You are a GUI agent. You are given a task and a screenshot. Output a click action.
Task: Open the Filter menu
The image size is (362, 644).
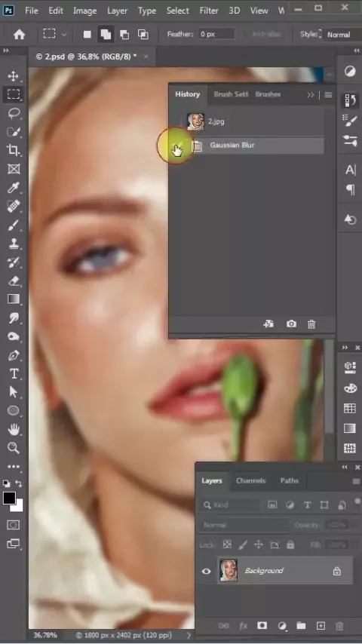[209, 11]
